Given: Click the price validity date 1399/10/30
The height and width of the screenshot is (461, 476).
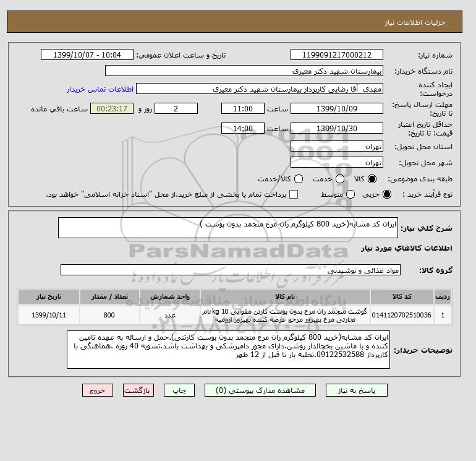Looking at the screenshot, I should coord(337,128).
